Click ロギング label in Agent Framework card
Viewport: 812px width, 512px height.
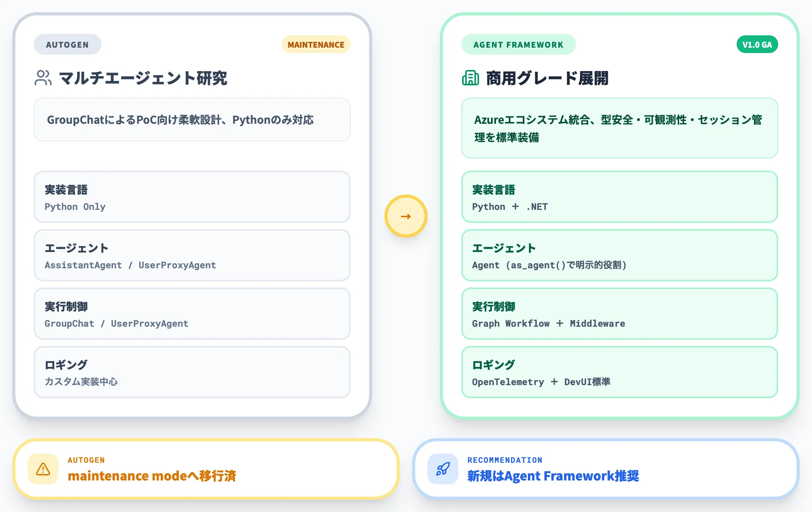tap(494, 365)
